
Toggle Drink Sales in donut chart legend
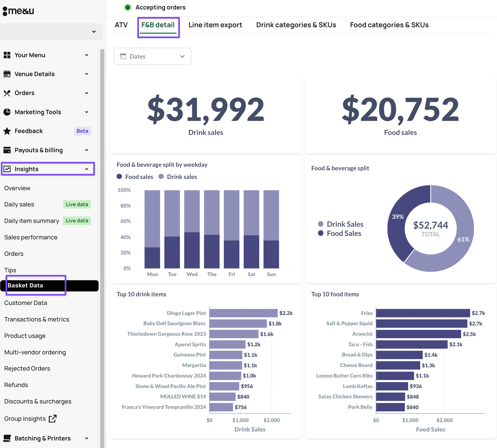click(341, 224)
